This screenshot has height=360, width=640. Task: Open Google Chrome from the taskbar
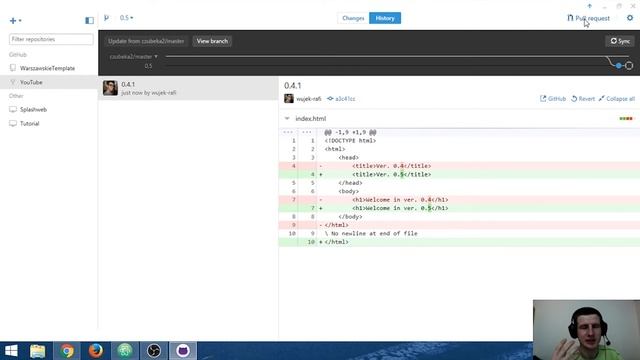(67, 351)
